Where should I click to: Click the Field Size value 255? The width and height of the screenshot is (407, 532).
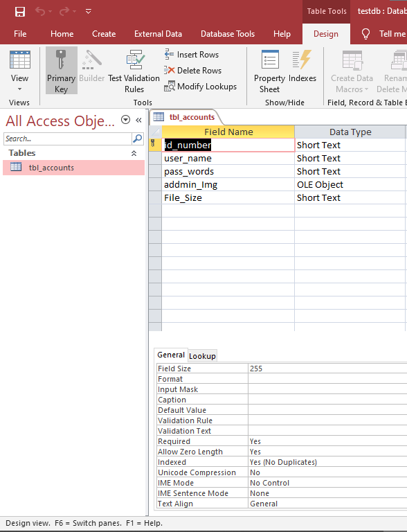coord(327,369)
